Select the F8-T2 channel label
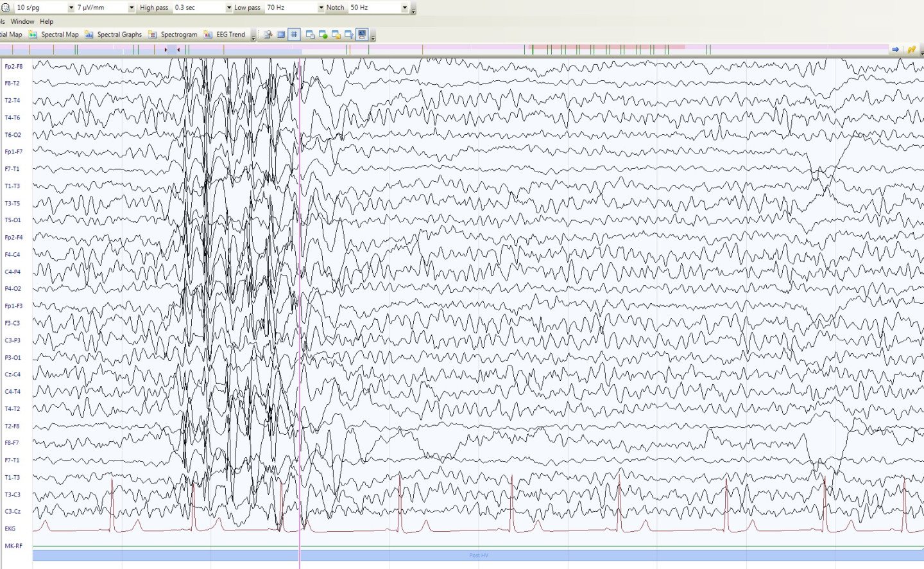924x569 pixels. [x=12, y=83]
